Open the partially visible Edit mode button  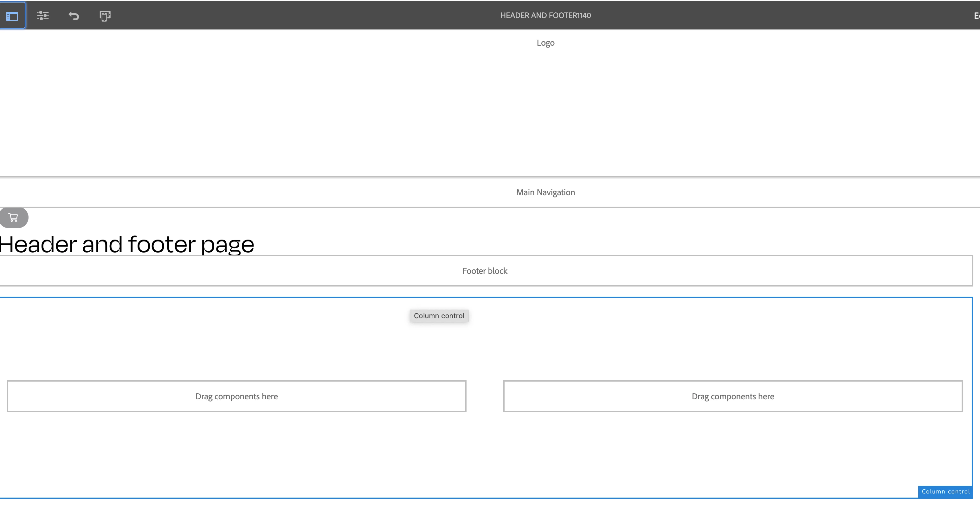[976, 16]
